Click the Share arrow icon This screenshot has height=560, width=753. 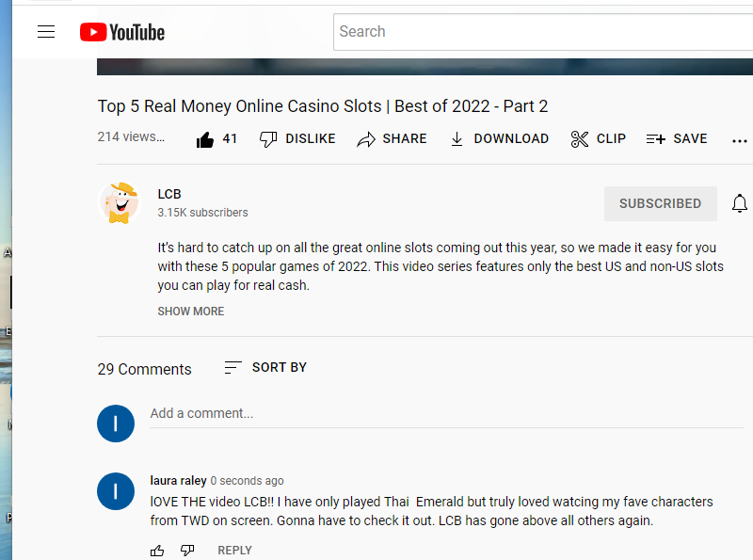(x=366, y=139)
